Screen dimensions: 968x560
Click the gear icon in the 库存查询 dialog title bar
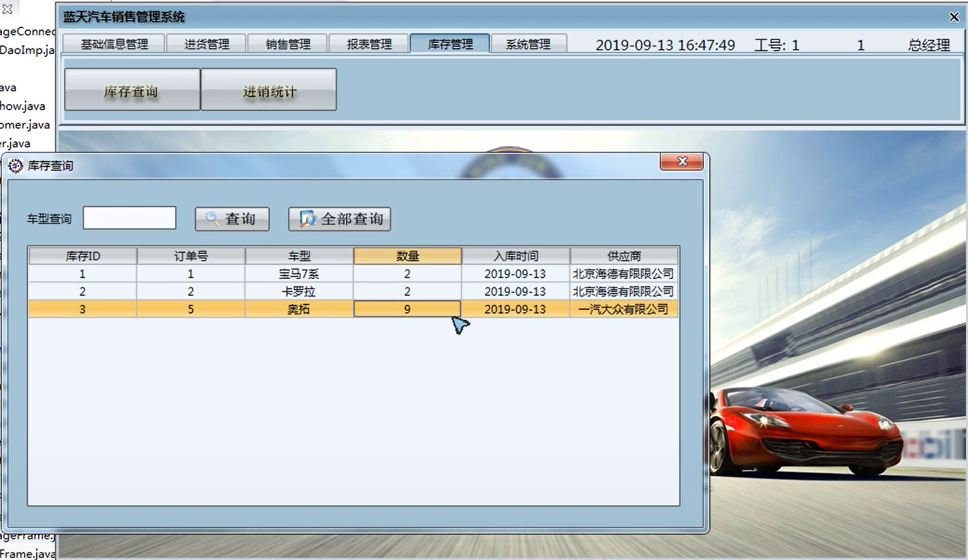point(15,166)
